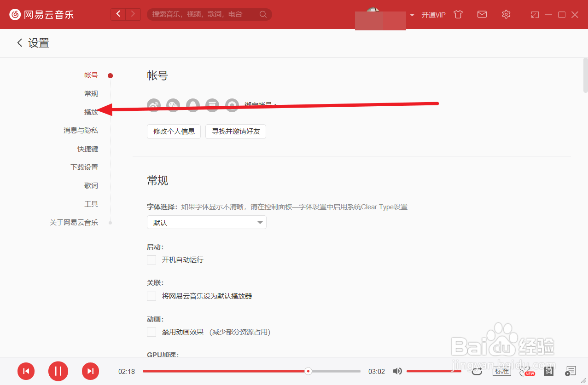
Task: Open the settings gear icon
Action: pyautogui.click(x=506, y=14)
